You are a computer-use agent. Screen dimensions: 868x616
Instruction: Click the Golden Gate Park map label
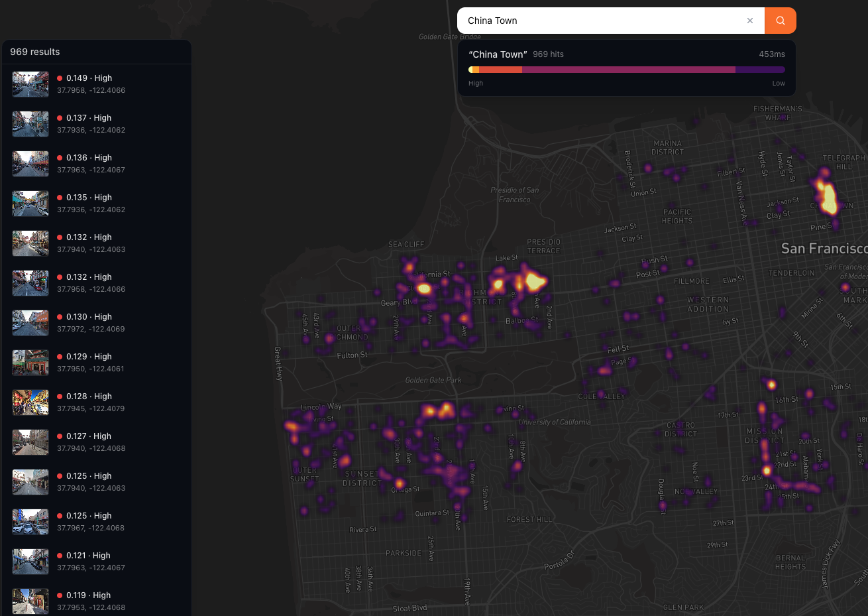[x=433, y=380]
